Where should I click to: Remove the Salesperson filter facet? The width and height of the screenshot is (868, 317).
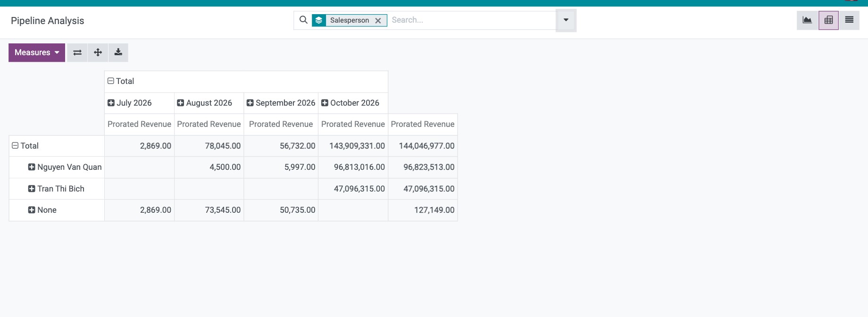[x=378, y=21]
